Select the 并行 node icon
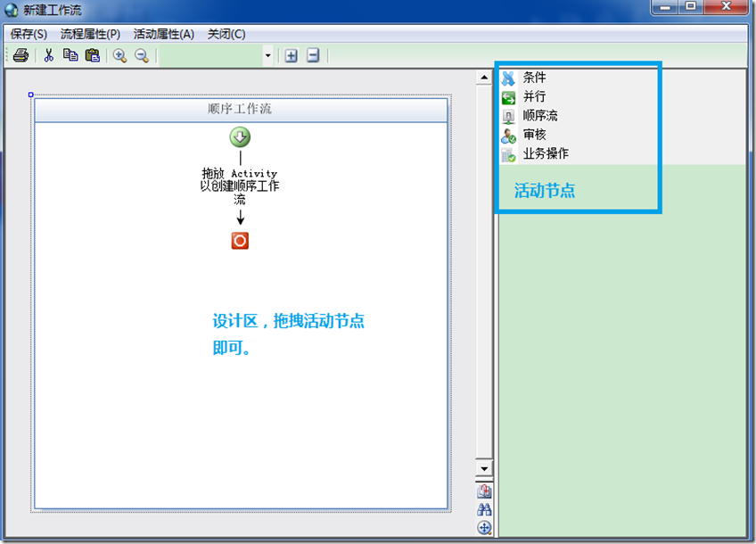The image size is (756, 544). pyautogui.click(x=508, y=98)
